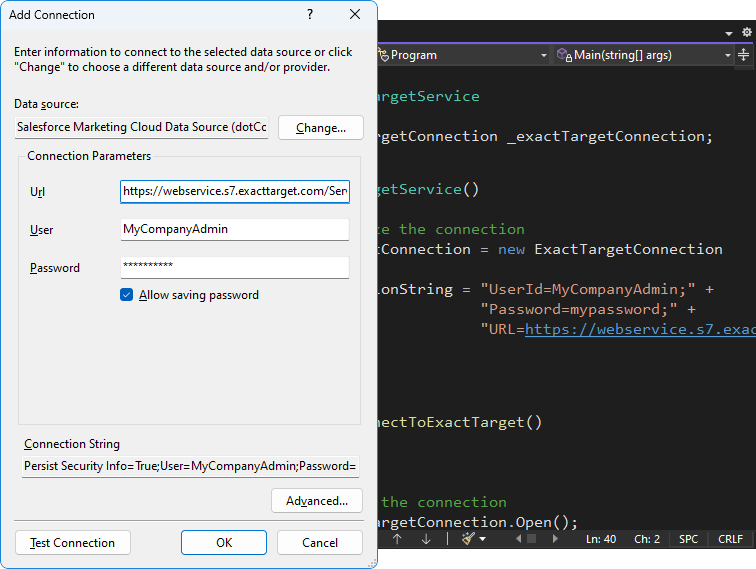Toggle the Allow saving password checkbox

coord(126,295)
